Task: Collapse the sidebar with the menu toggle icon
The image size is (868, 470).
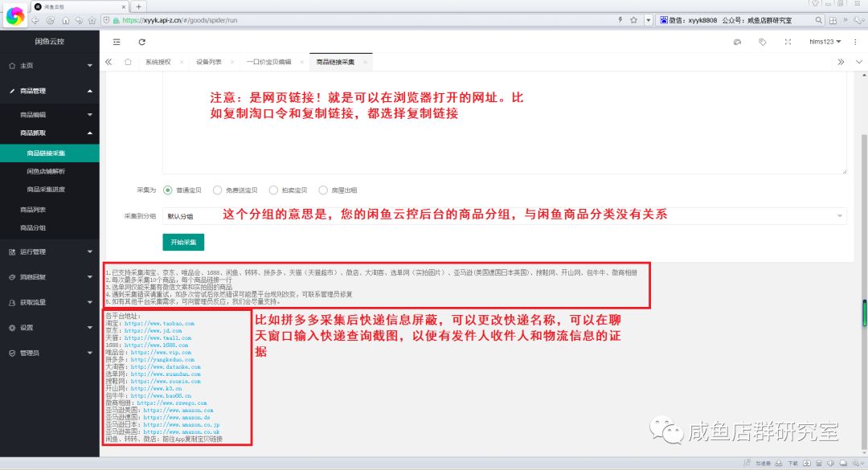Action: click(x=117, y=42)
